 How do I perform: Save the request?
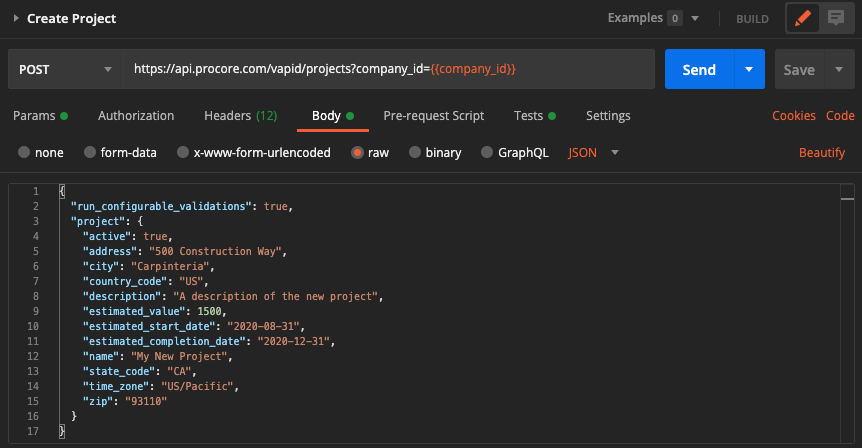point(799,69)
